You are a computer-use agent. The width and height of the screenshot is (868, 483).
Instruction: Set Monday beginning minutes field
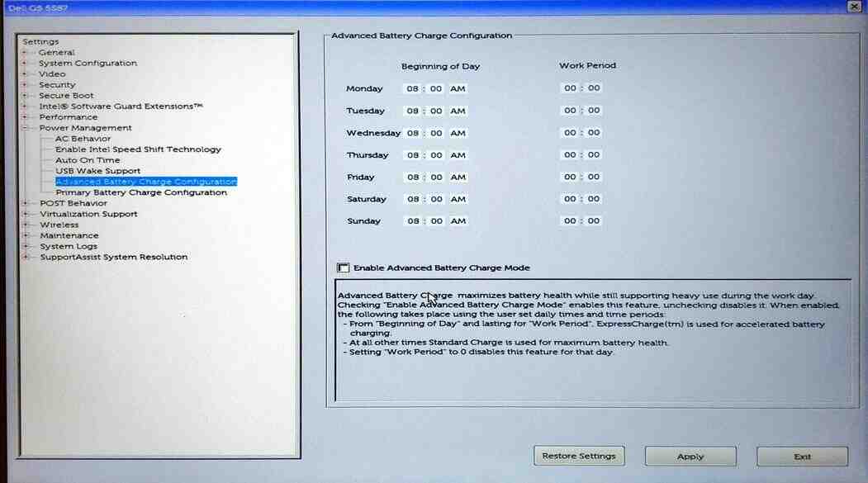pos(436,88)
